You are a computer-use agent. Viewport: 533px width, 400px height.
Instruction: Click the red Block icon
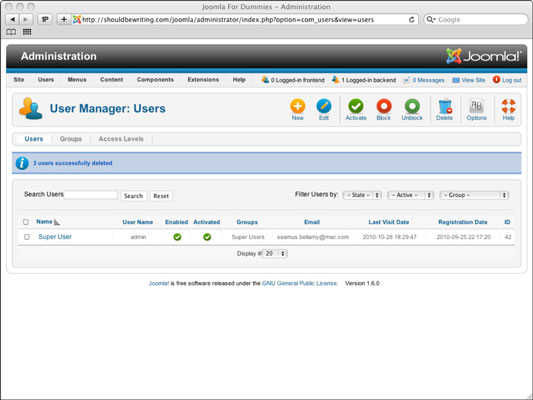coord(384,106)
